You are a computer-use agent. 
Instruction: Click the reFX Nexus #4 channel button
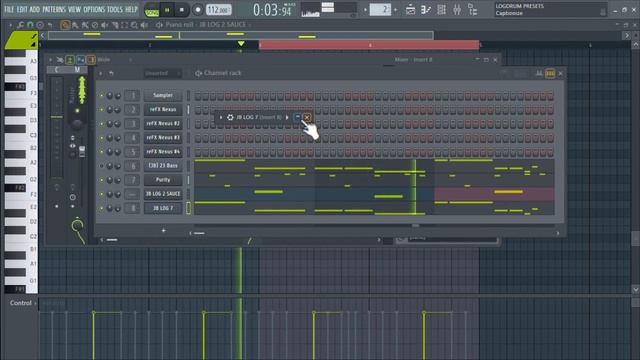(x=163, y=151)
